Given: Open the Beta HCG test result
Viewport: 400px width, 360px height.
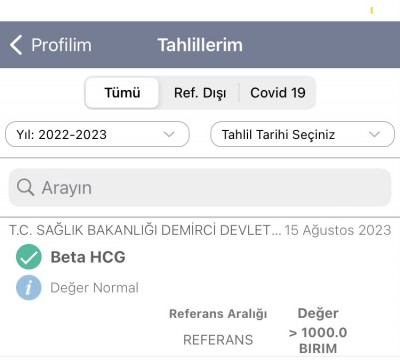Looking at the screenshot, I should 88,257.
